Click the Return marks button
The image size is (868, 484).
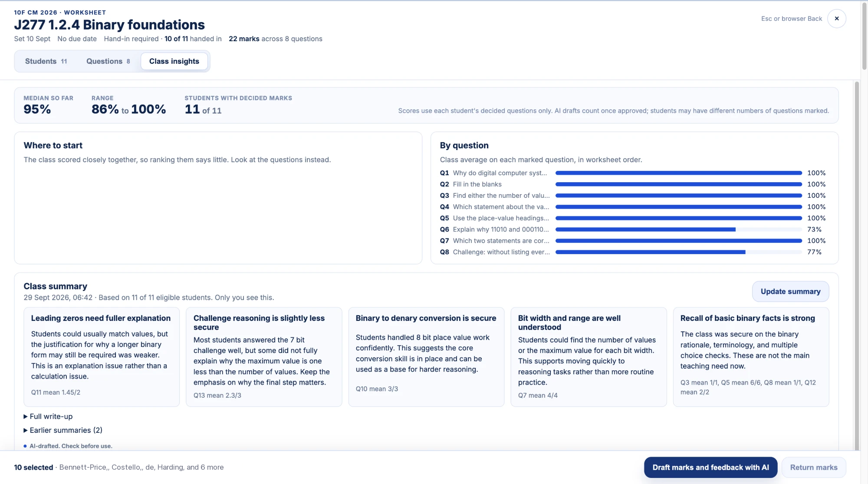tap(814, 467)
